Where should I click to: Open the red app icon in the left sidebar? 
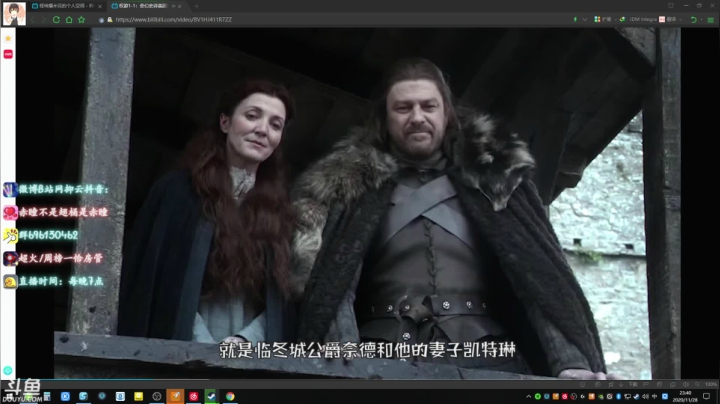(x=8, y=54)
